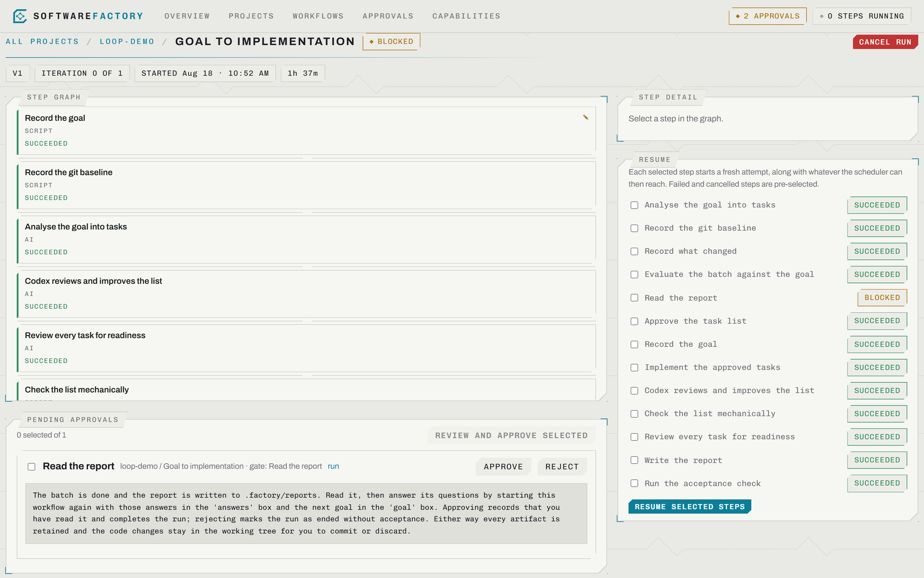Open the Capabilities nav tab
924x578 pixels.
[466, 16]
